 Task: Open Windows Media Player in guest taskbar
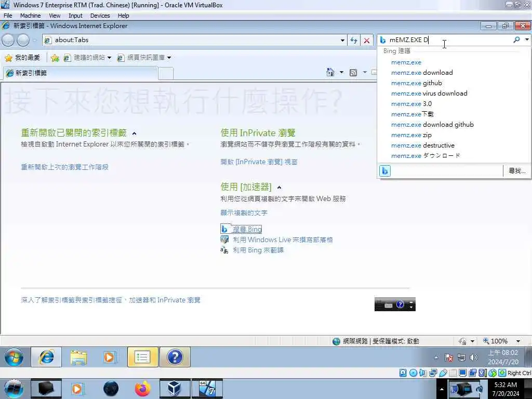pyautogui.click(x=110, y=357)
